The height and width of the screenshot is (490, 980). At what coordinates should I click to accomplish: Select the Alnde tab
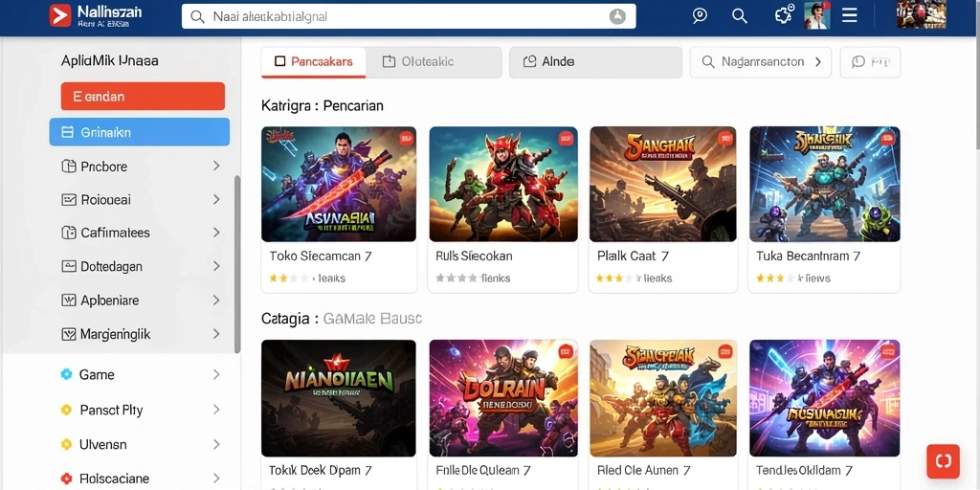[x=595, y=62]
